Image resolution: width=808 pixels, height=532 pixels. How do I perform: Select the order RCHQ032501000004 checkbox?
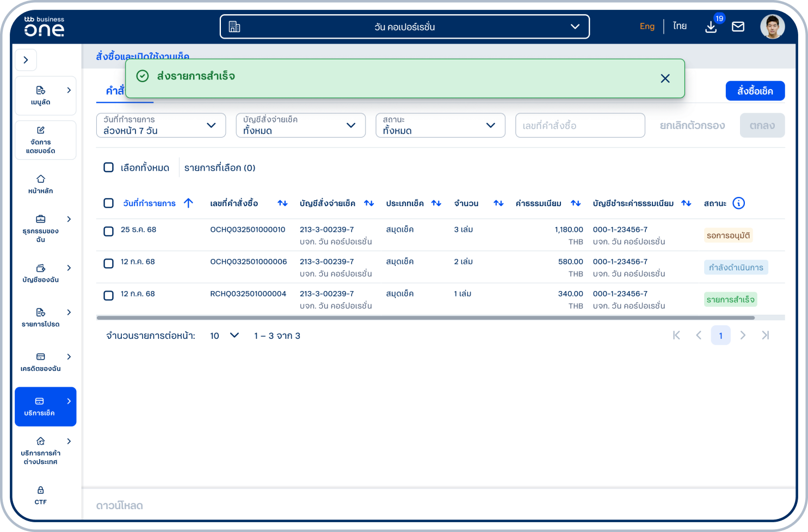point(109,295)
